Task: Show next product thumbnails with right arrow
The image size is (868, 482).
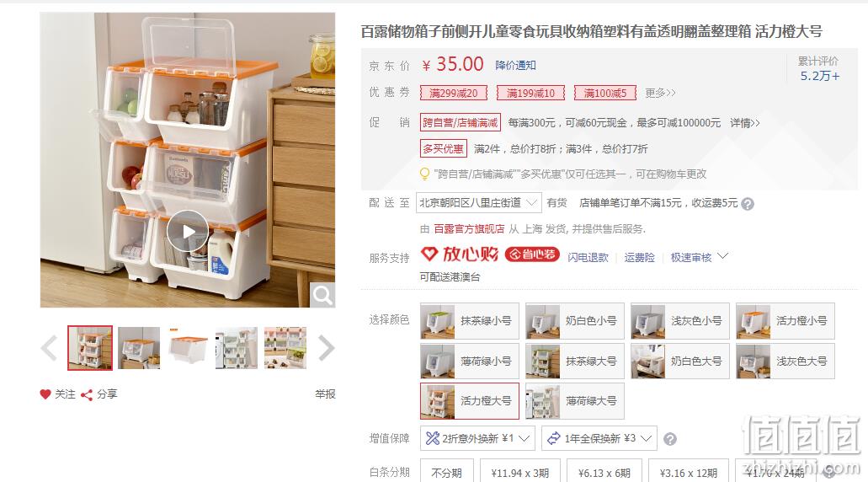Action: pyautogui.click(x=326, y=348)
